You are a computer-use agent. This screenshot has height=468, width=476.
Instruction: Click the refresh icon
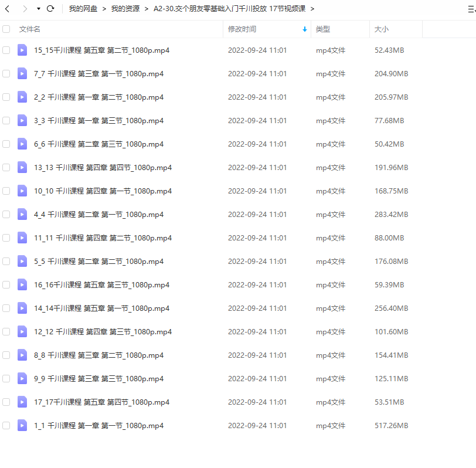tap(50, 9)
